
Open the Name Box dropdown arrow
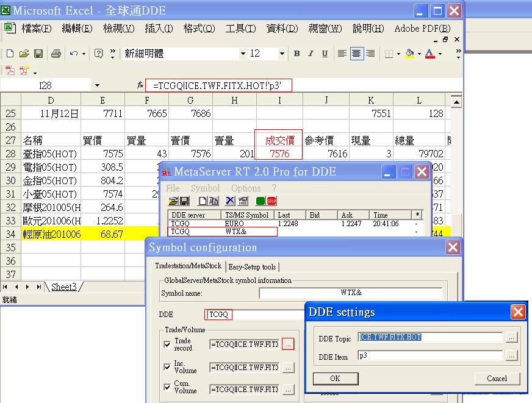click(98, 85)
